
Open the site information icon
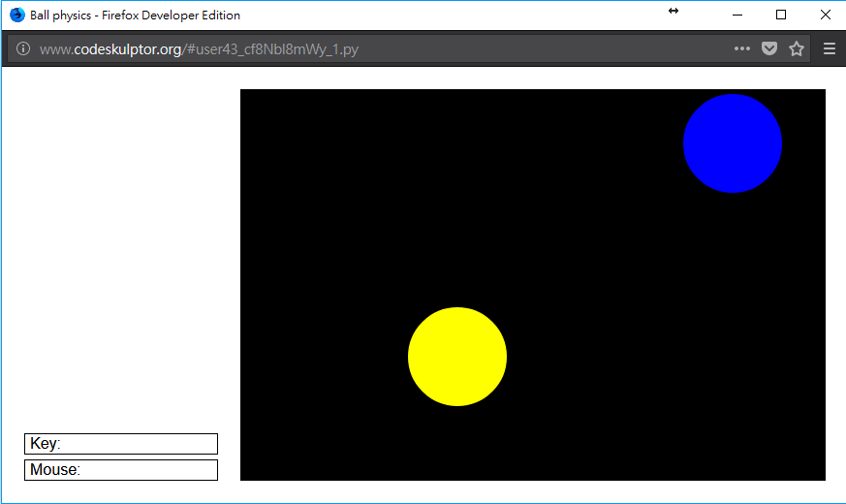(23, 49)
